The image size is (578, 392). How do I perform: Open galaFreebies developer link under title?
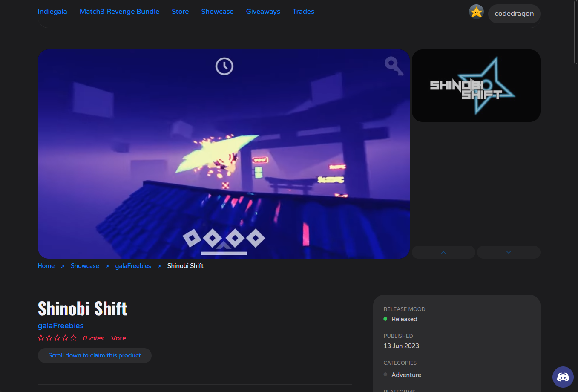point(60,326)
